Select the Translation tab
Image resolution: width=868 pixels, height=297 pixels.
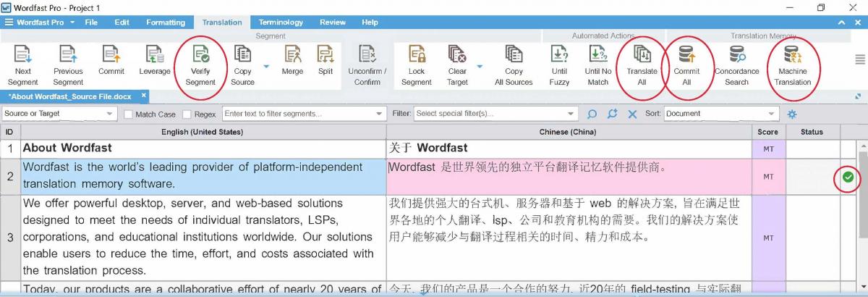tap(222, 22)
